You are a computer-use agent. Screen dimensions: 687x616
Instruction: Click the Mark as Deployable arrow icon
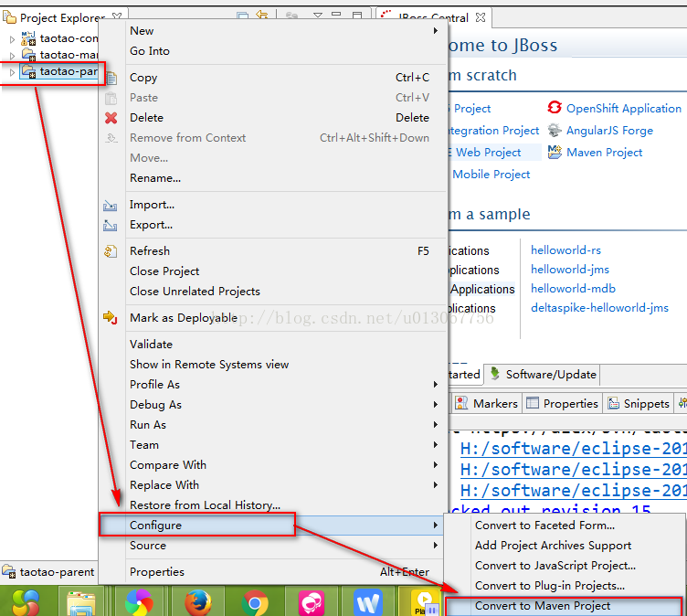(x=110, y=317)
